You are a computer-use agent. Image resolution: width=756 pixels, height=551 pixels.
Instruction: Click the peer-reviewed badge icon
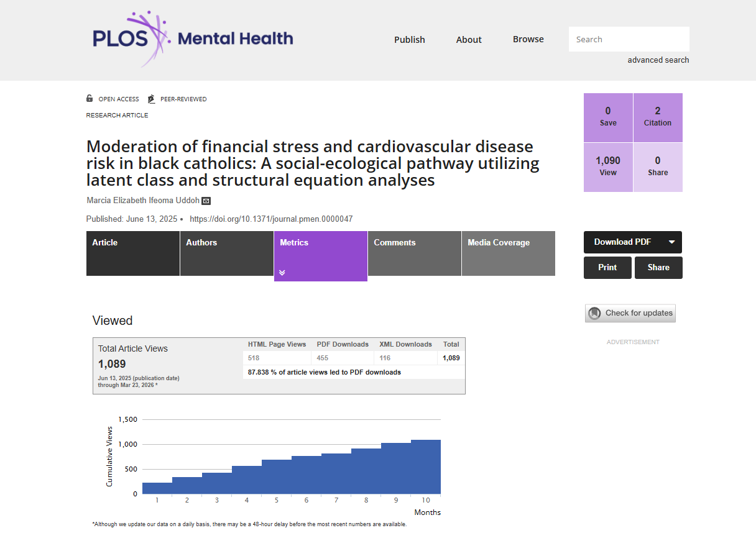151,99
